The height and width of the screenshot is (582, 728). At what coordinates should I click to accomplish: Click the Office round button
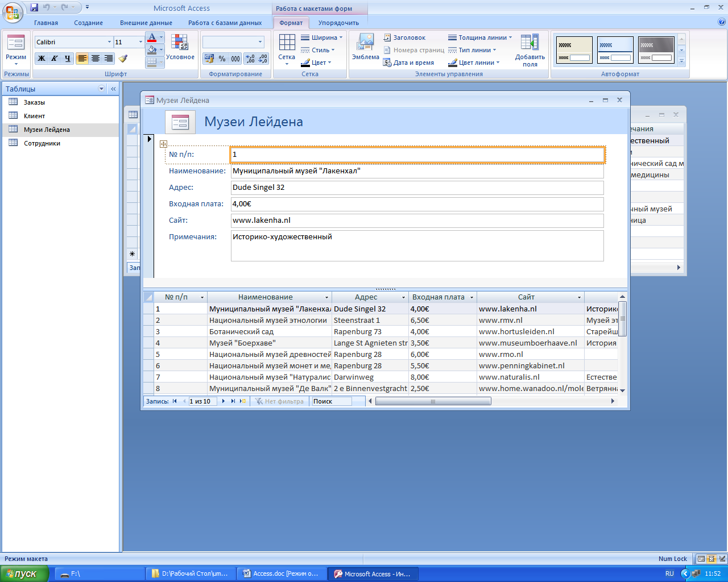[x=13, y=13]
